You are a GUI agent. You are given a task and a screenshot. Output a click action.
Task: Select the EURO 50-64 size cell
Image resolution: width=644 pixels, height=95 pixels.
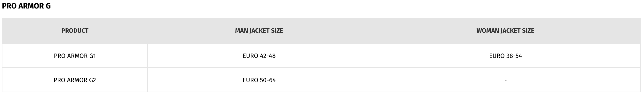click(x=259, y=80)
